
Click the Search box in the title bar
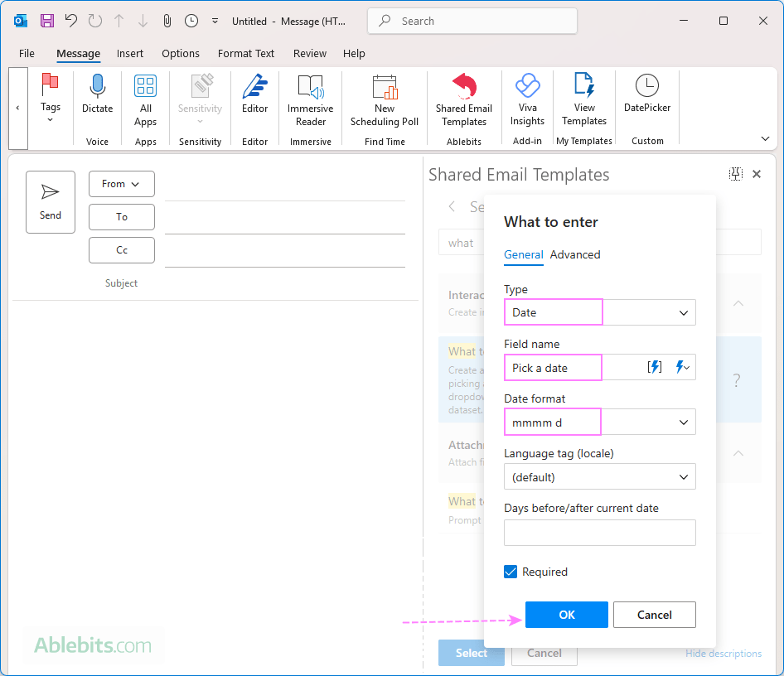472,21
